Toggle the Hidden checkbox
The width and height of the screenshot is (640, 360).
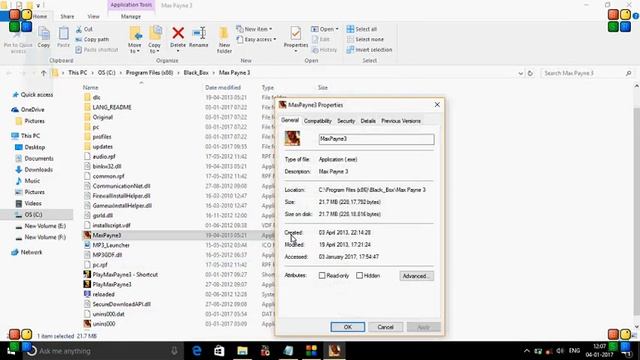[359, 276]
